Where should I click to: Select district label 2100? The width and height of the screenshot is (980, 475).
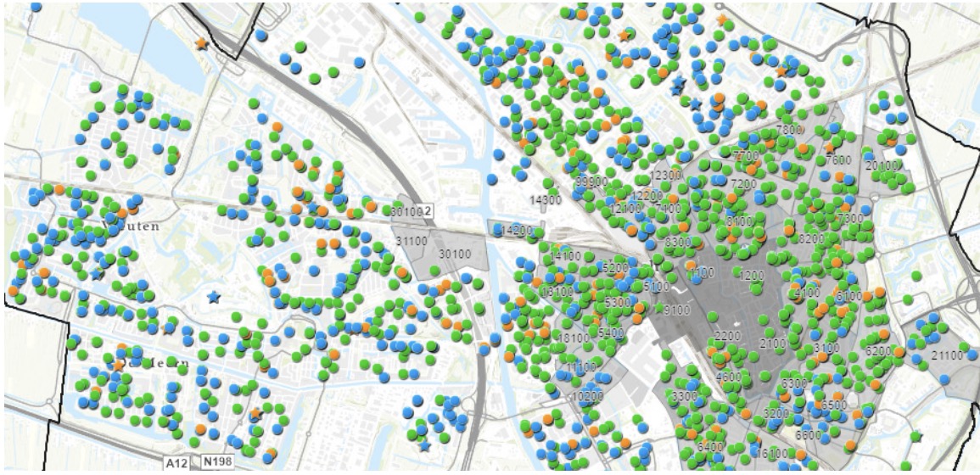773,344
